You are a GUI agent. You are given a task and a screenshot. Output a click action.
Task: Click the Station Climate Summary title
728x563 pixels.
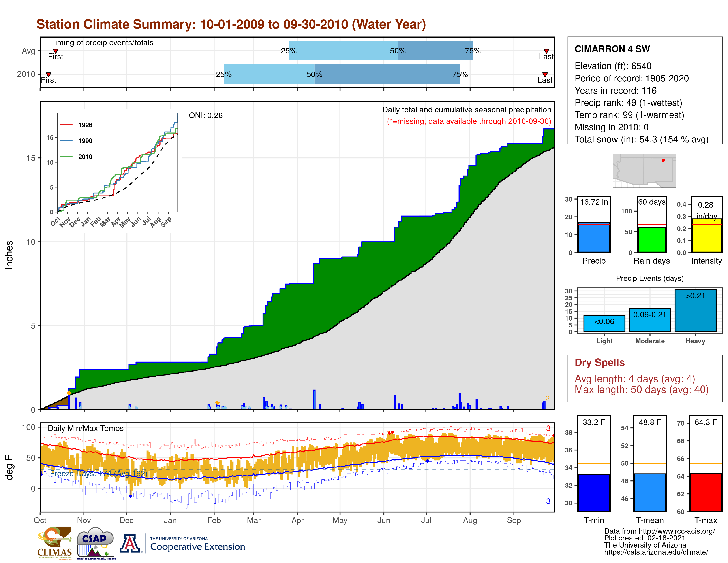coord(231,24)
